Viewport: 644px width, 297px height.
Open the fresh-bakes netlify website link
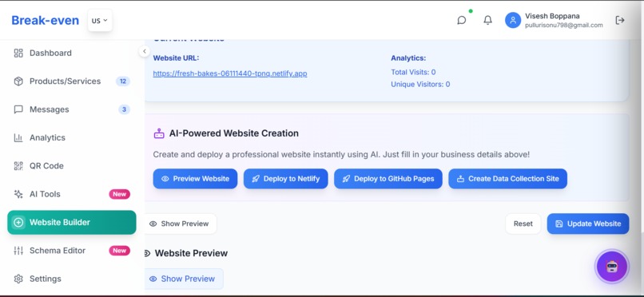click(230, 73)
